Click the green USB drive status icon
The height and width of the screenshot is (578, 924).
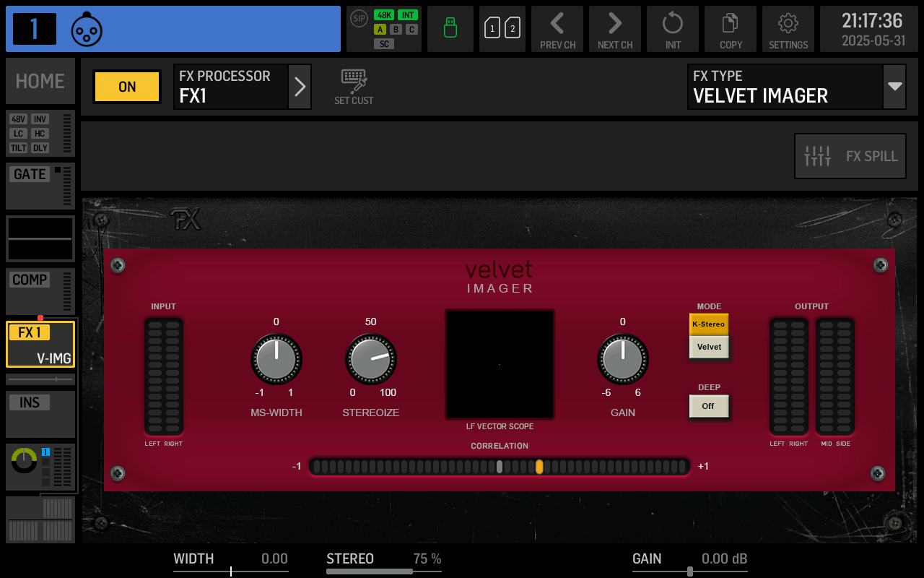450,29
